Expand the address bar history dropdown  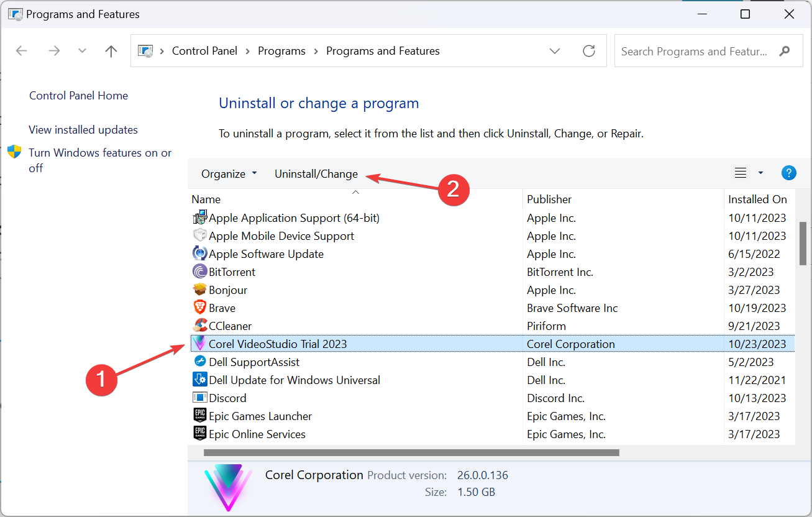point(555,51)
